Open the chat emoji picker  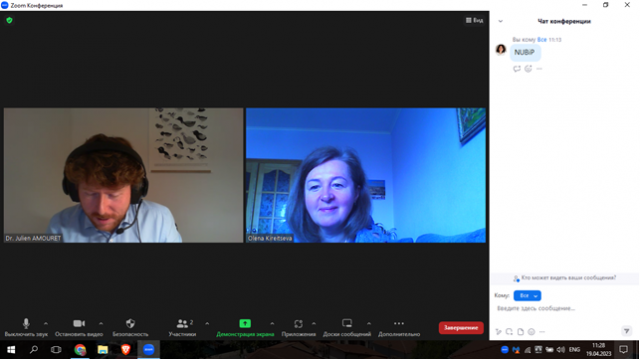click(531, 331)
